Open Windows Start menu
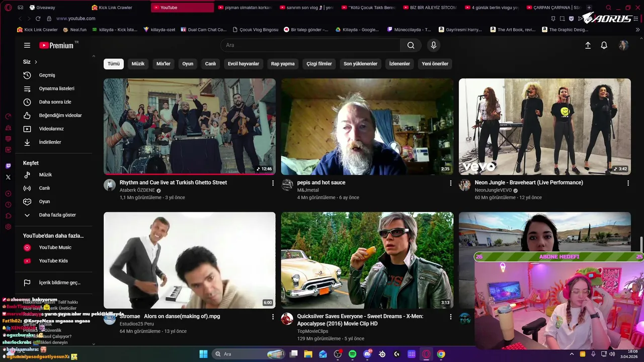Screen dimensions: 644x362 click(x=203, y=354)
